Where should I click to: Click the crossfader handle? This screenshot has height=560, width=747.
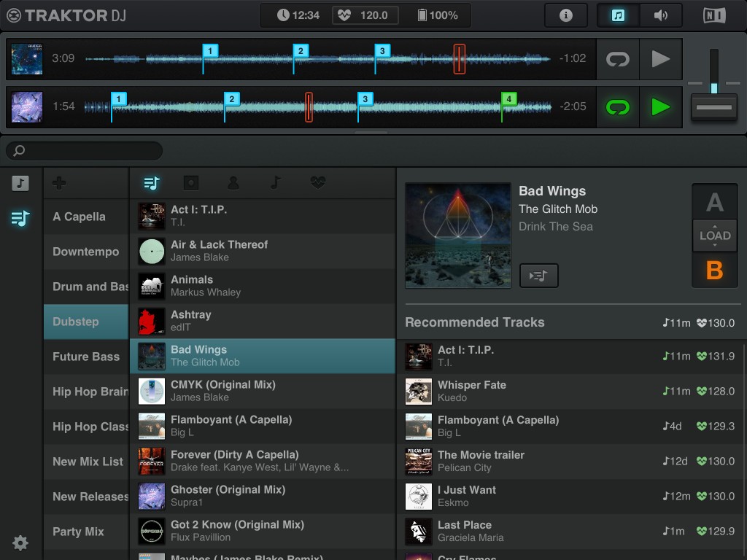point(713,107)
